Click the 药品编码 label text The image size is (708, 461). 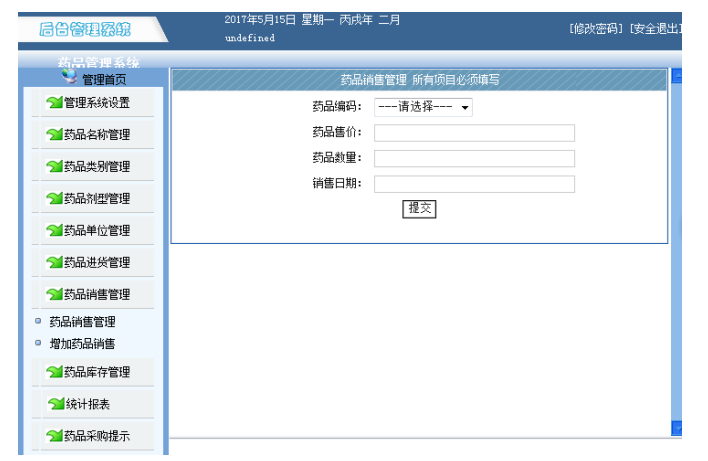click(337, 107)
